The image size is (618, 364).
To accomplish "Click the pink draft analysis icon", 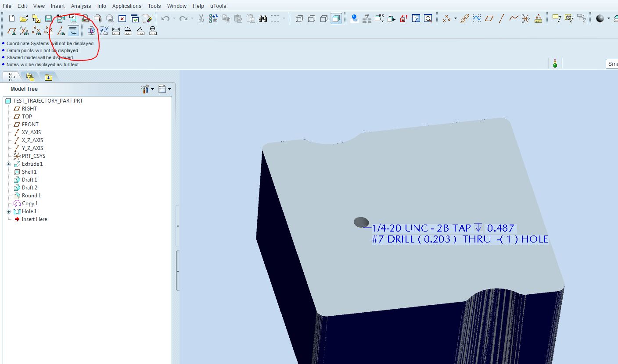I will point(91,31).
